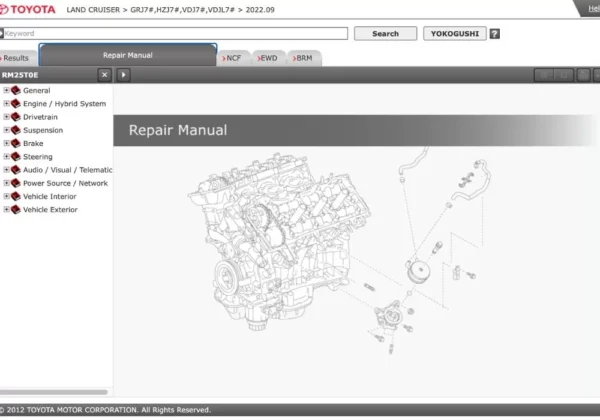Open the EWD tab

pyautogui.click(x=268, y=59)
